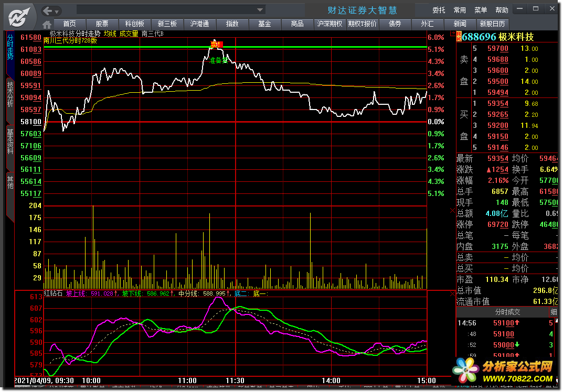Switch to 科创板 tab
This screenshot has width=563, height=392.
coord(135,24)
